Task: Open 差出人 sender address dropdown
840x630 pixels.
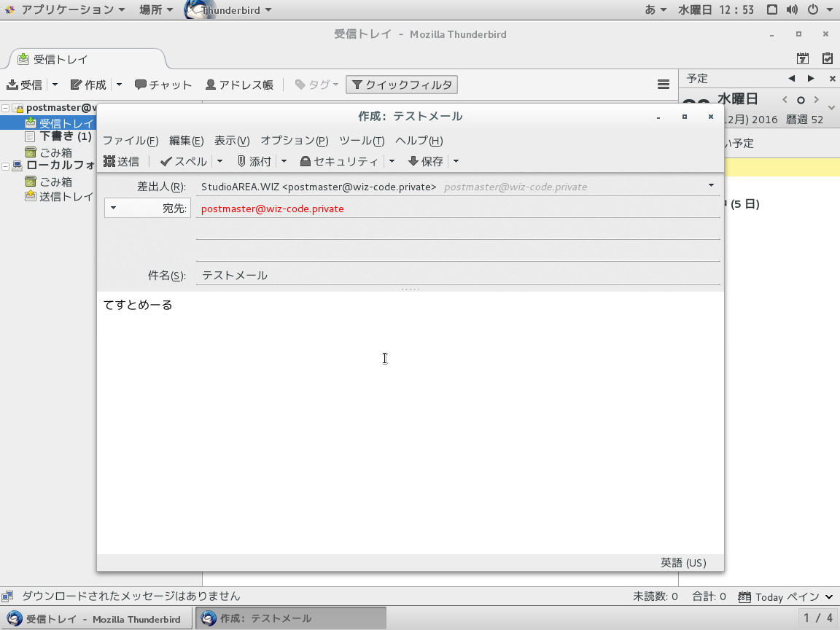Action: [712, 185]
